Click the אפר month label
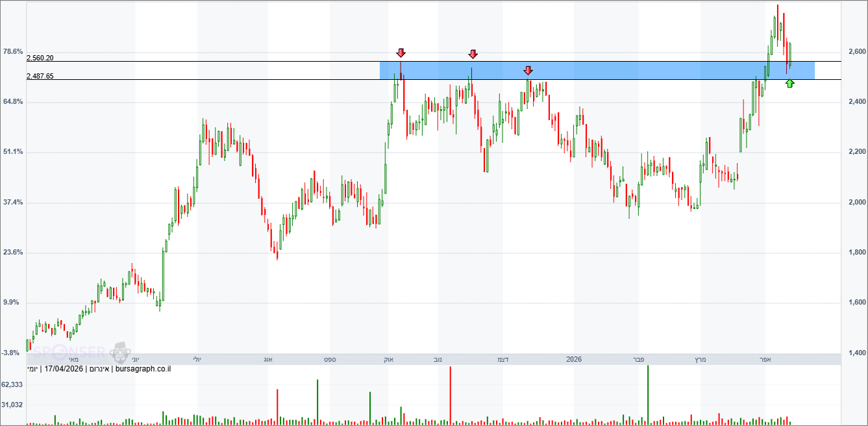 [765, 359]
